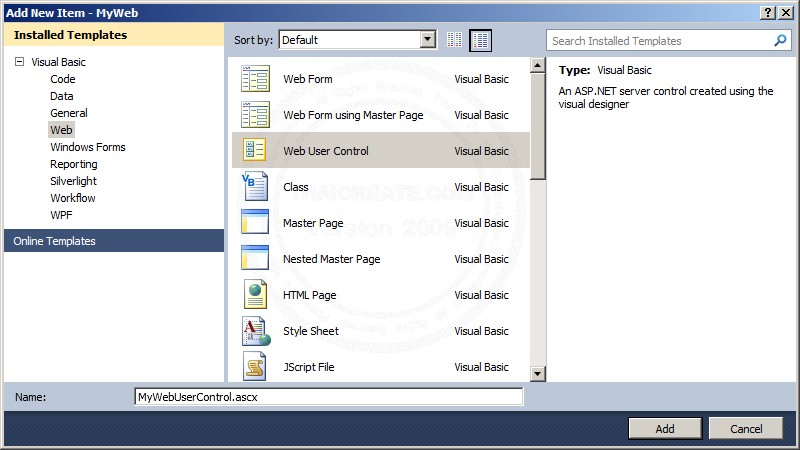Select 'Web Form using Master Page' text
Screen dimensions: 800x450
coord(353,115)
